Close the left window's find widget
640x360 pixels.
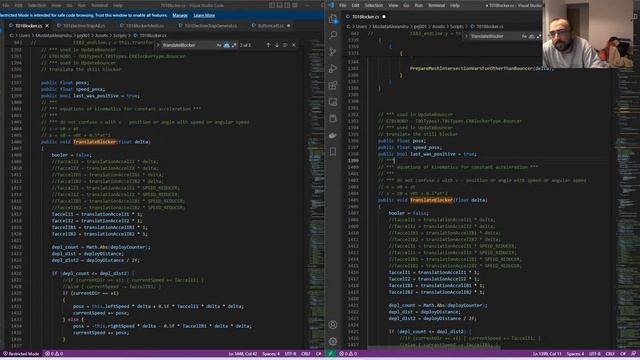point(294,45)
